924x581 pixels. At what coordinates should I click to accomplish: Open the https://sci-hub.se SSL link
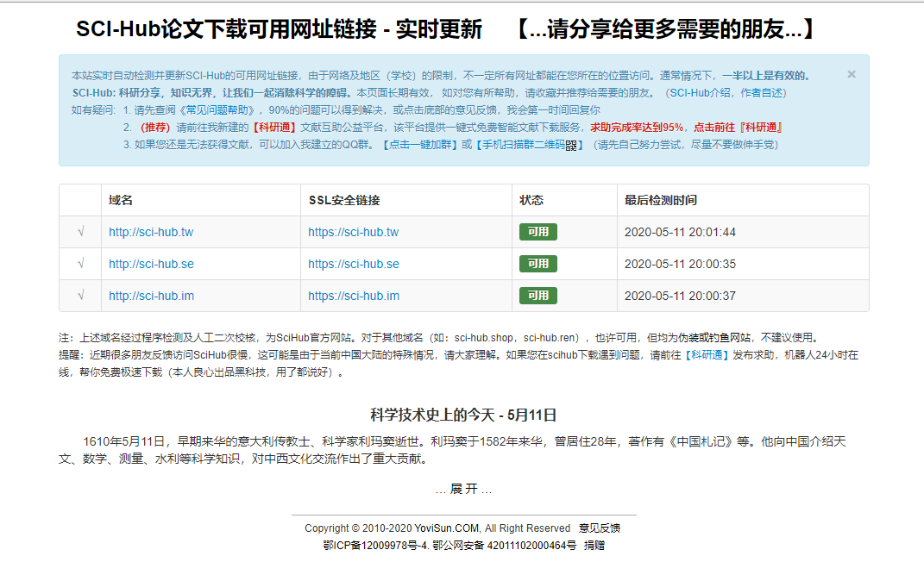(354, 264)
